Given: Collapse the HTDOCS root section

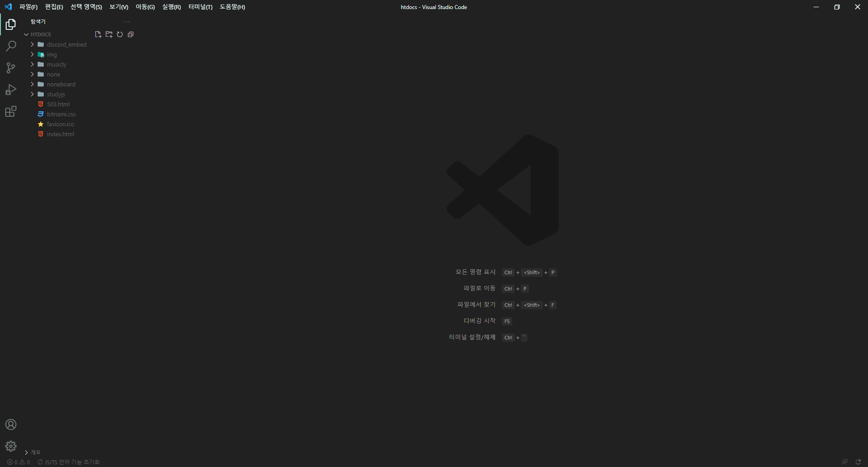Looking at the screenshot, I should click(26, 34).
